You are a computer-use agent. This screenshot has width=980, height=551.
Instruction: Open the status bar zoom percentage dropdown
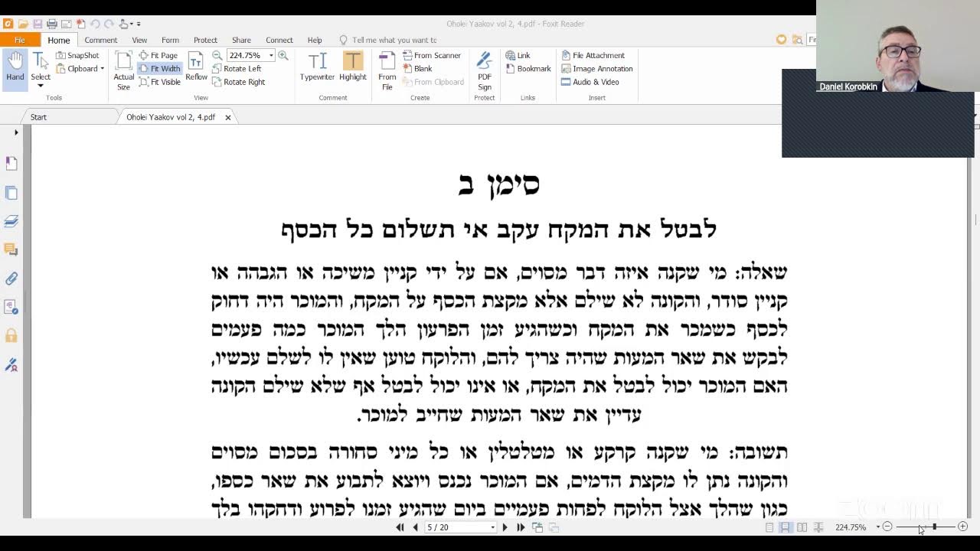click(878, 527)
